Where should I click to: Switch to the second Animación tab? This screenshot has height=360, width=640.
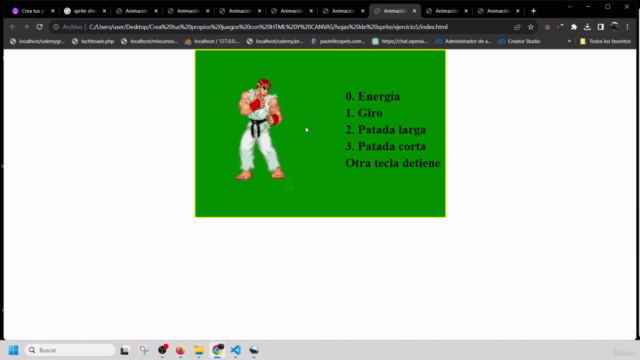pyautogui.click(x=188, y=11)
